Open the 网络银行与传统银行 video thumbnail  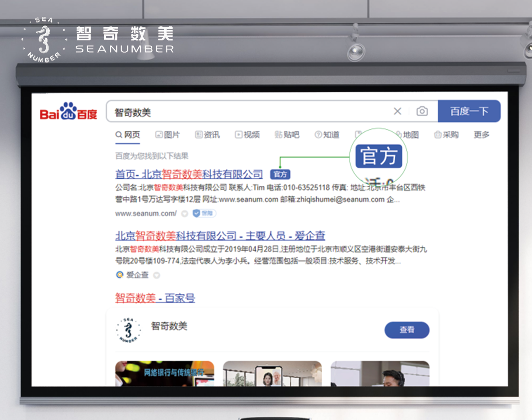pos(165,373)
